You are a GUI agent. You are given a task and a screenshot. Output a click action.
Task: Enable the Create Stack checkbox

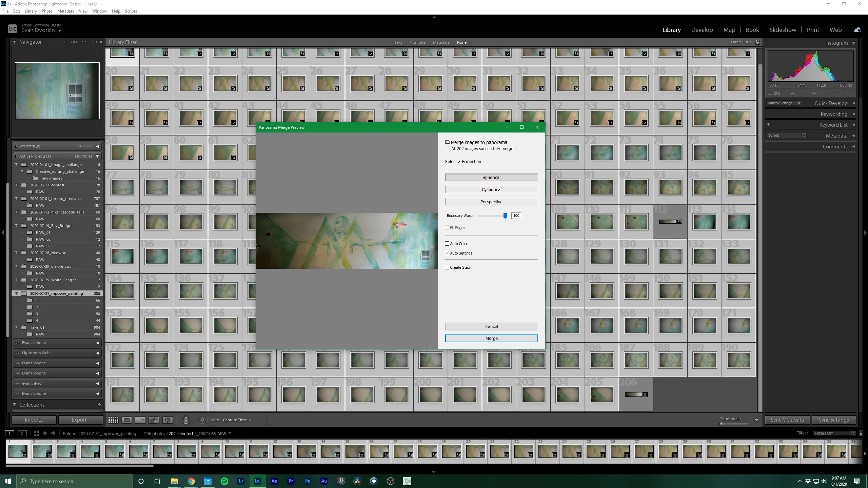tap(447, 267)
